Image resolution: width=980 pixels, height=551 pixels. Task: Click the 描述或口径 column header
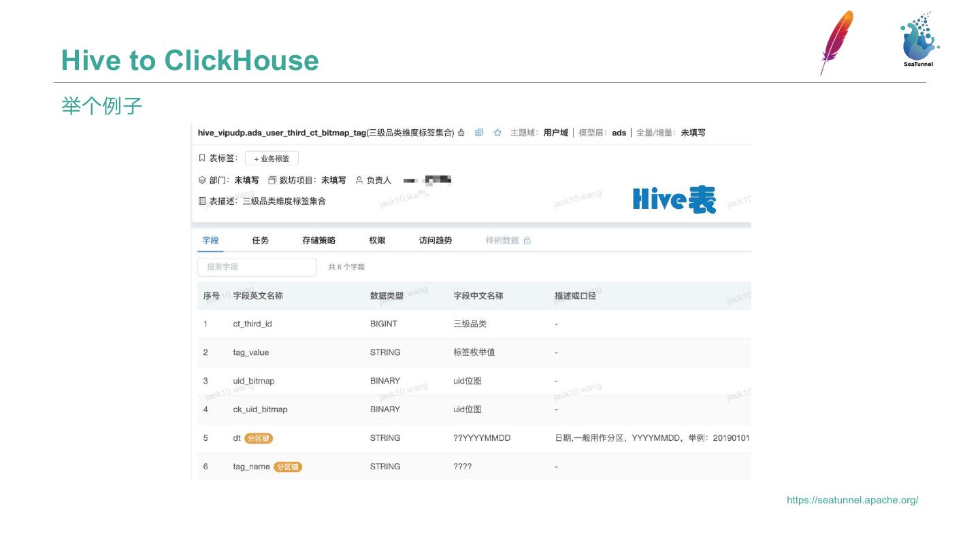(576, 296)
